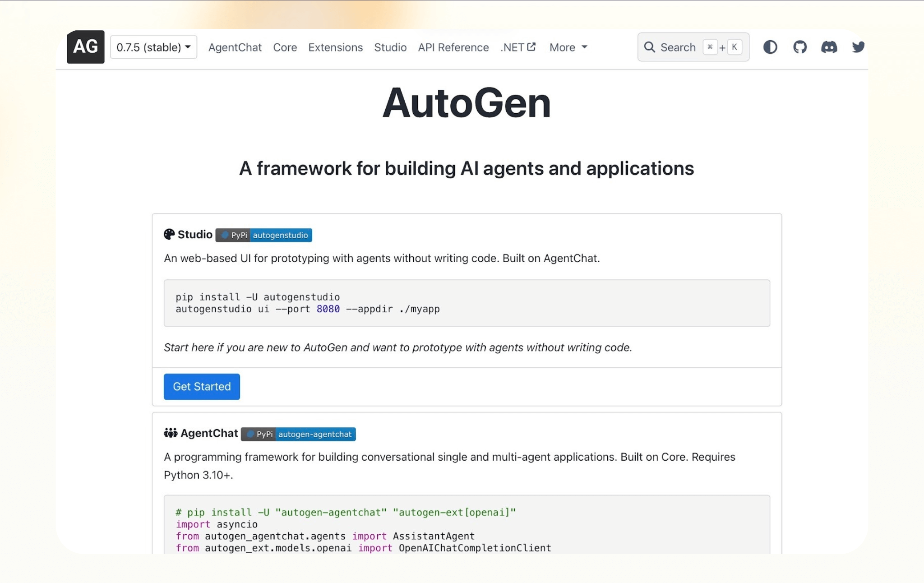This screenshot has height=583, width=924.
Task: Click the Studio palette icon
Action: [169, 234]
